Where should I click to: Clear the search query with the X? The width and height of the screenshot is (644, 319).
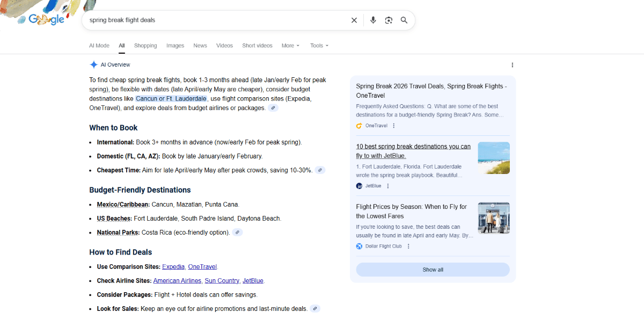(x=354, y=20)
